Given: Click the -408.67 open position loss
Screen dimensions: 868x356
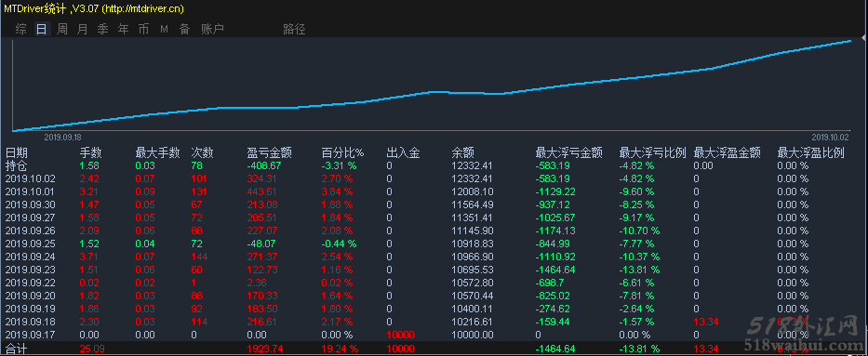Looking at the screenshot, I should pos(264,165).
